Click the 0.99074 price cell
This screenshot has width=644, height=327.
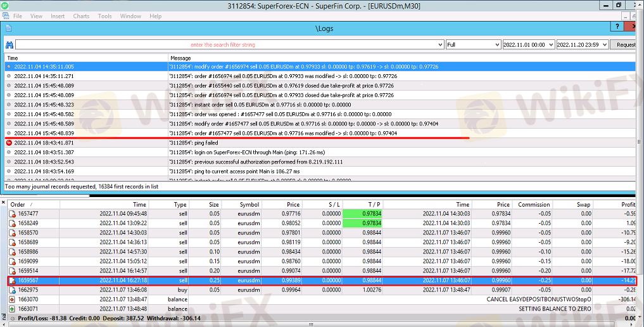[x=291, y=271]
